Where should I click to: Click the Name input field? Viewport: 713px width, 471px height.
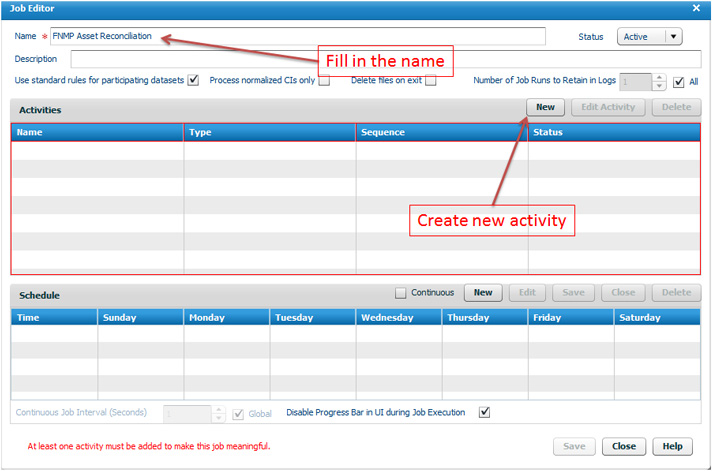click(300, 37)
